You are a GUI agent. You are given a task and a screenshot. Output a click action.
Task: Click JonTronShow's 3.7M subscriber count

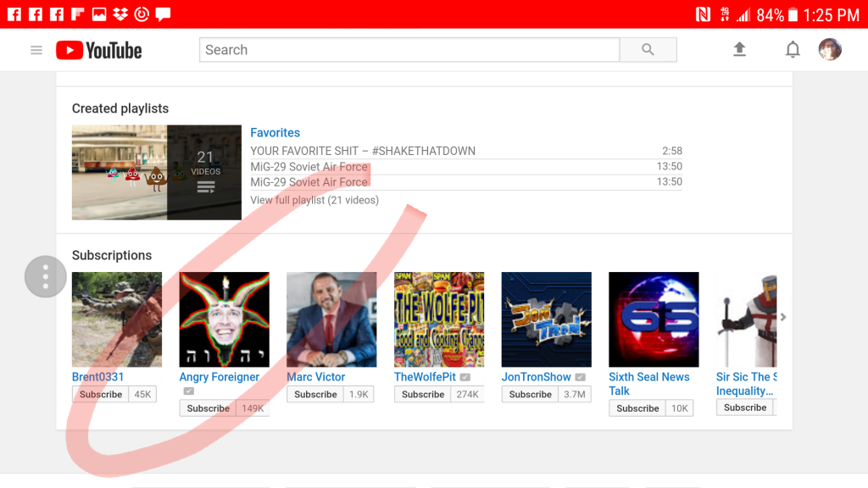click(574, 395)
